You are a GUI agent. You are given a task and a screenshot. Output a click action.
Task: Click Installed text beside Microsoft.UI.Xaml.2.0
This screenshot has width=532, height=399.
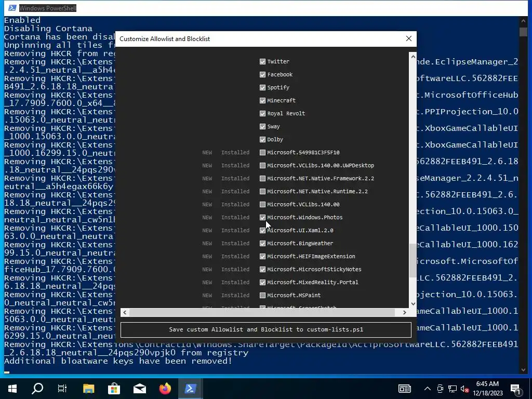[235, 230]
